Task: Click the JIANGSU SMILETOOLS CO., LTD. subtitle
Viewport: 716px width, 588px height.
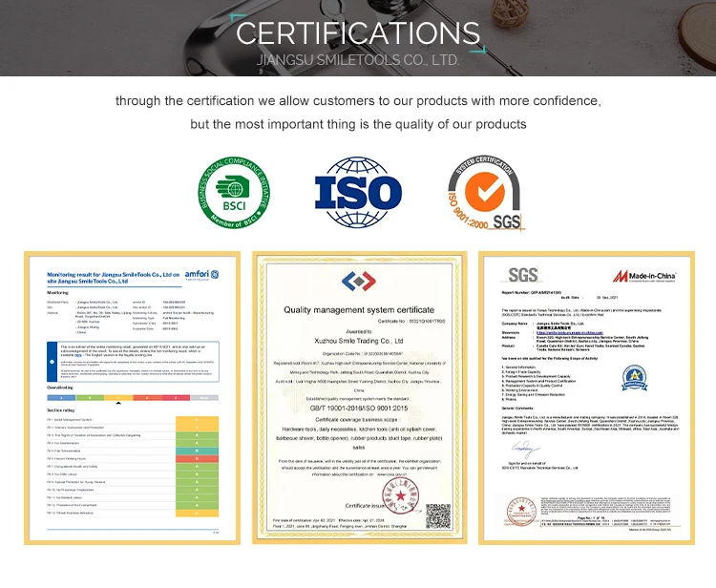Action: click(358, 60)
